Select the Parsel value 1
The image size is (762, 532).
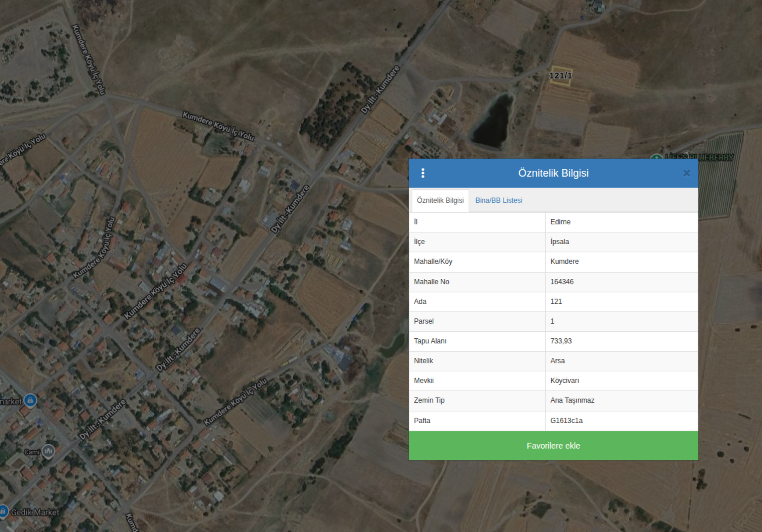(622, 321)
